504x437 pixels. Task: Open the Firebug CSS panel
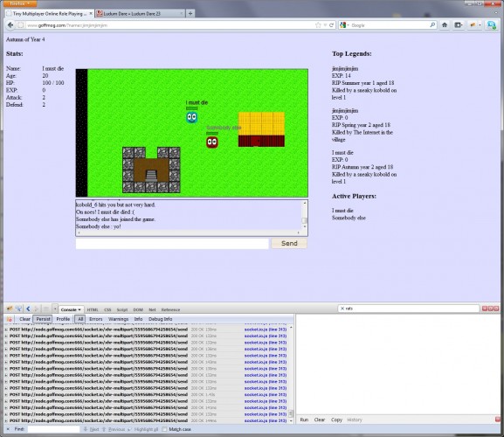[x=107, y=309]
